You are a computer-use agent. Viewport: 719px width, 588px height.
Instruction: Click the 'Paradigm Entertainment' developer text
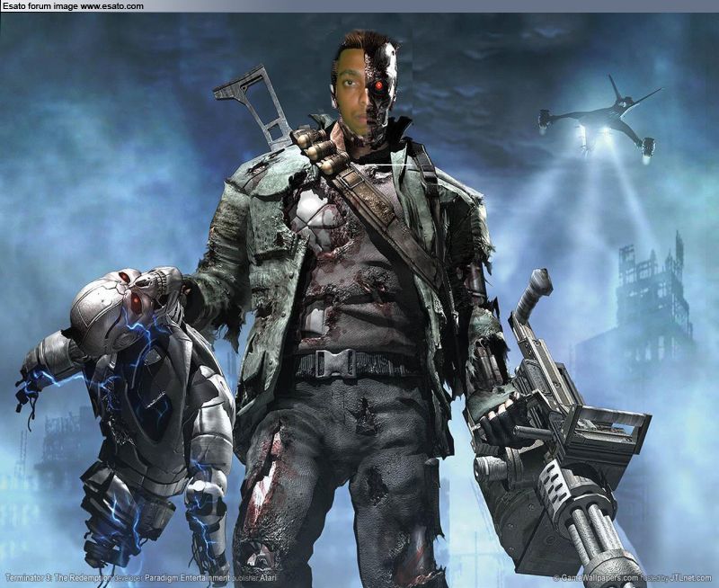tap(186, 578)
